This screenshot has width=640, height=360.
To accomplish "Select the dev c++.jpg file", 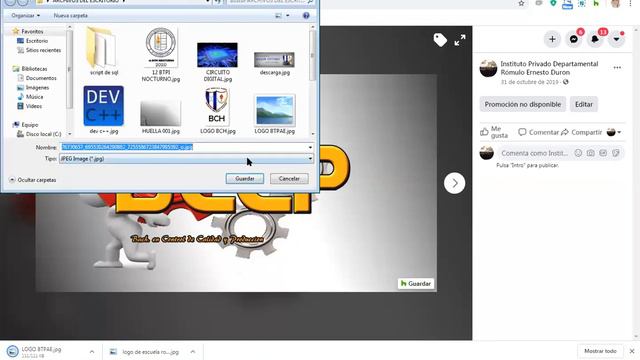I will [x=104, y=109].
